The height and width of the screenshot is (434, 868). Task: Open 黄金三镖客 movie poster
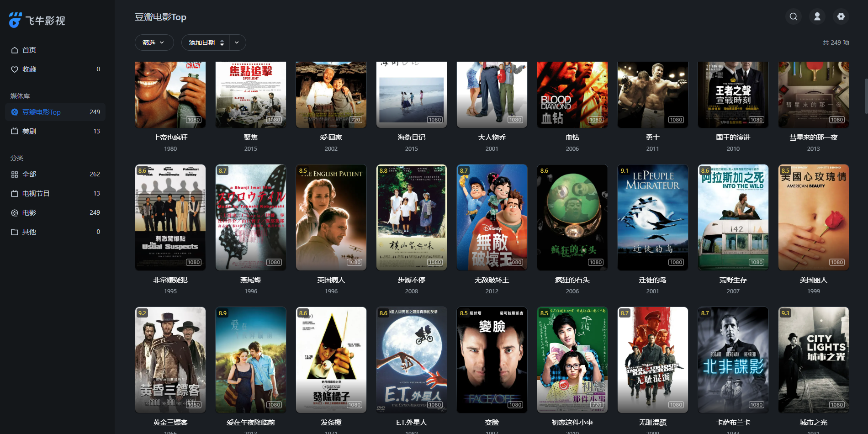[x=170, y=360]
